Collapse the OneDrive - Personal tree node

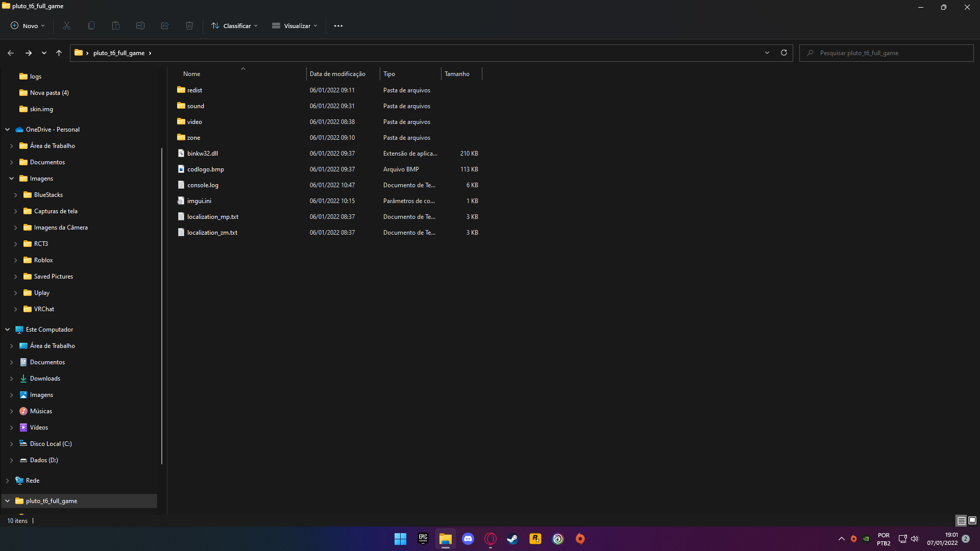[x=8, y=130]
